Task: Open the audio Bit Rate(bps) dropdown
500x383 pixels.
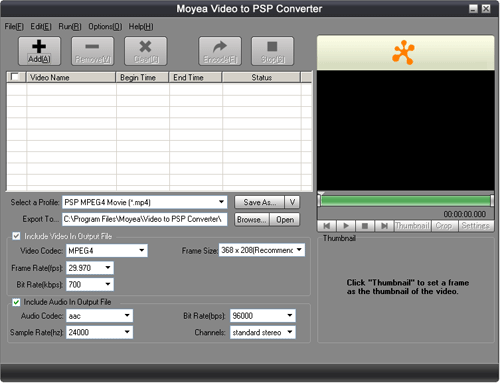Action: point(290,315)
